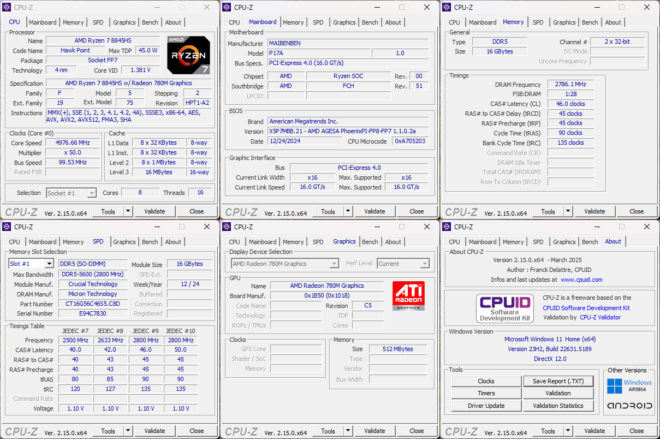Image resolution: width=660 pixels, height=439 pixels.
Task: Open About tab in the Graphics window
Action: click(393, 242)
